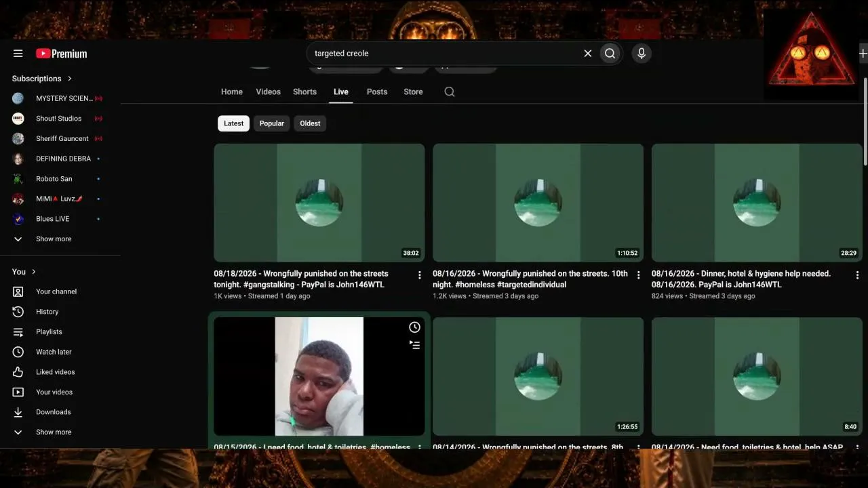Click the Your videos icon
Screen dimensions: 868x488
tap(18, 392)
